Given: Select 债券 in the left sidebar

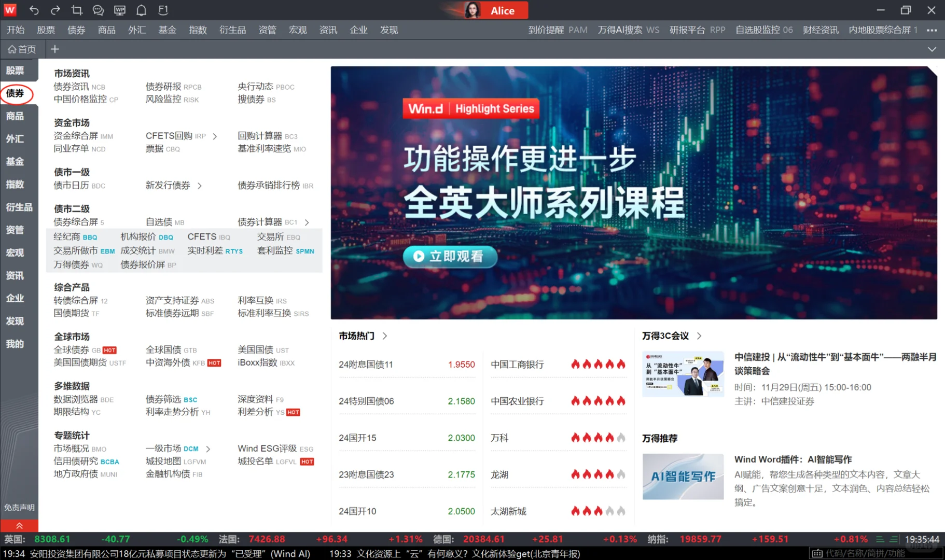Looking at the screenshot, I should (x=15, y=93).
